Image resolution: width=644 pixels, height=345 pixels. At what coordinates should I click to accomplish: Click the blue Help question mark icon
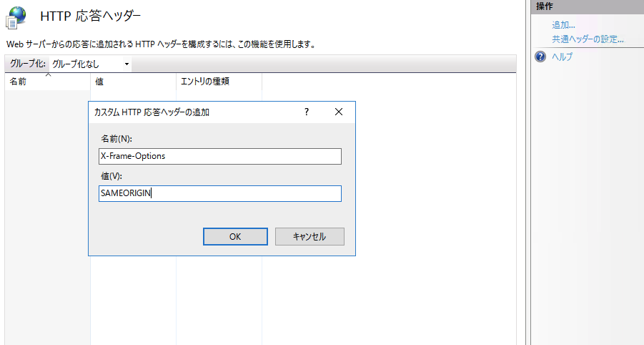point(540,57)
